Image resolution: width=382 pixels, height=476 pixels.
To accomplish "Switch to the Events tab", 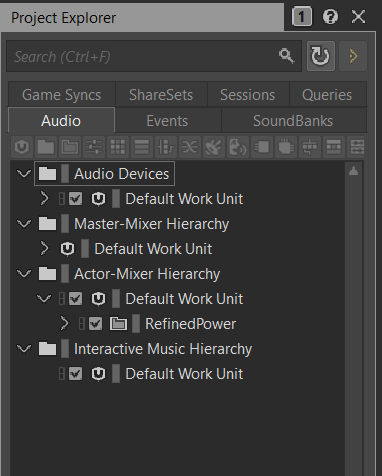I will point(168,120).
